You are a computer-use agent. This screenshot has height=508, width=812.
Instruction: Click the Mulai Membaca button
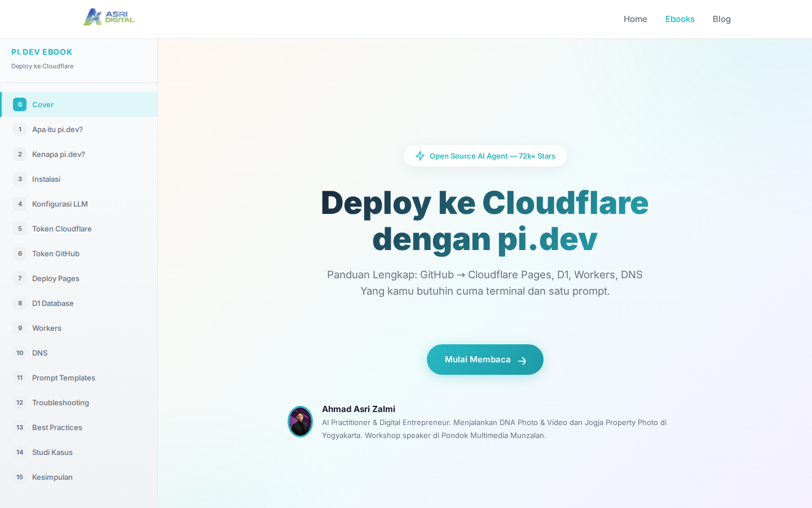click(485, 360)
